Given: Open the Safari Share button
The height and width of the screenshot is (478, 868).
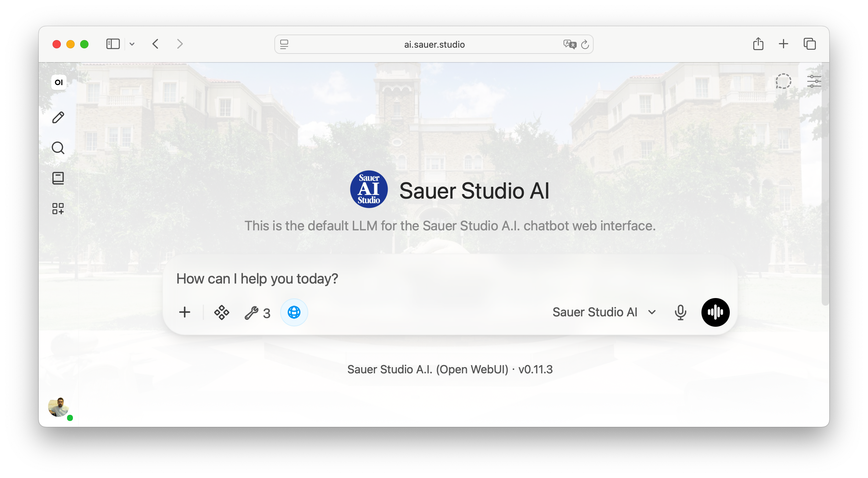Looking at the screenshot, I should [758, 44].
